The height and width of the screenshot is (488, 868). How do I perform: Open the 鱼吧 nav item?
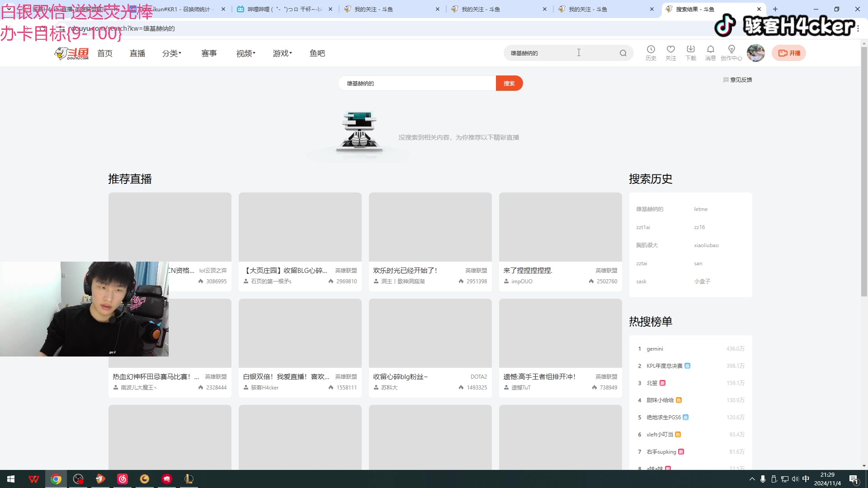point(317,53)
